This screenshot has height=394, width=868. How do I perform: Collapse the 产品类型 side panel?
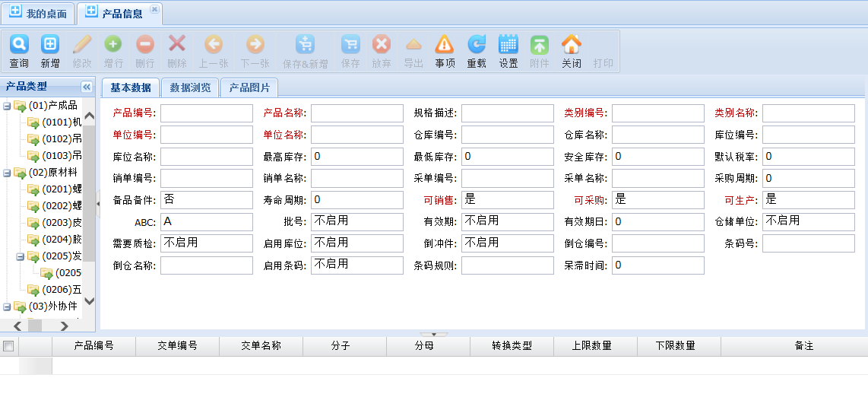(x=86, y=87)
